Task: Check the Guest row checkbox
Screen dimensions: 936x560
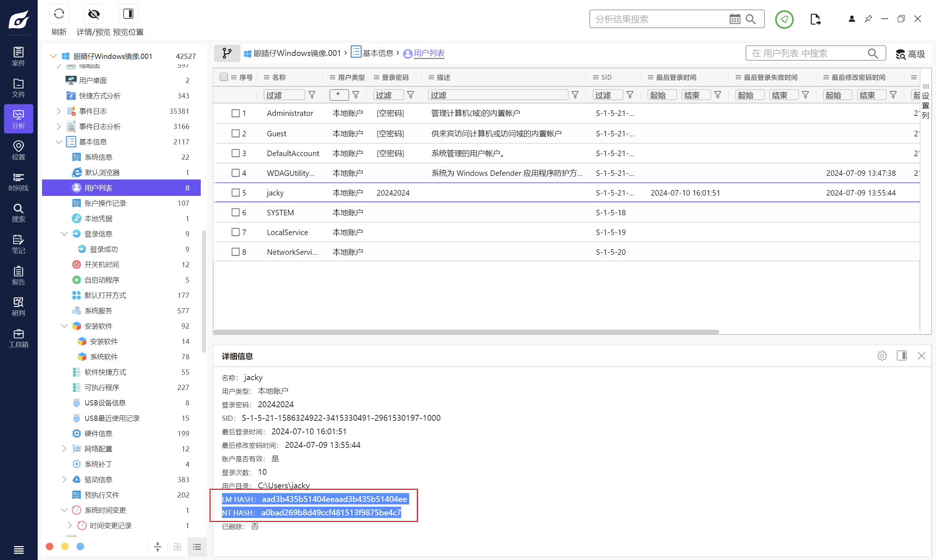Action: (235, 133)
